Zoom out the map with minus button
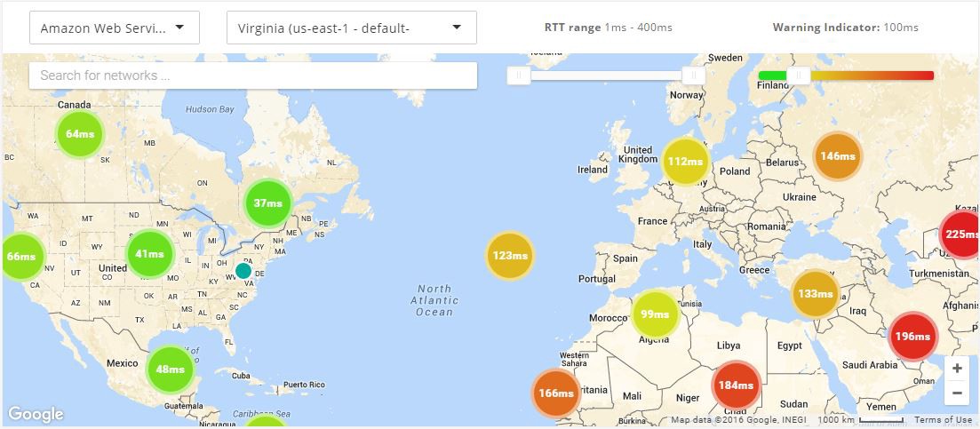The height and width of the screenshot is (429, 980). 957,393
